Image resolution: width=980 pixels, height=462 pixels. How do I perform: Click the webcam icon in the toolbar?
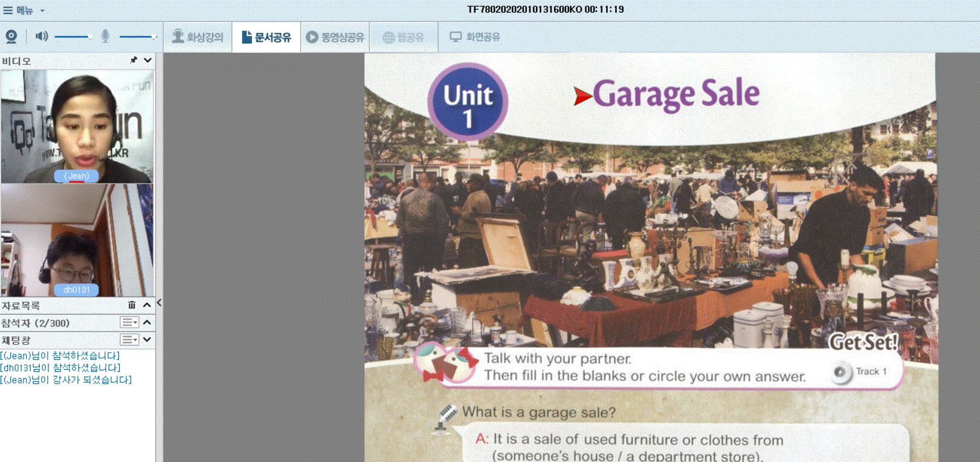click(x=11, y=37)
